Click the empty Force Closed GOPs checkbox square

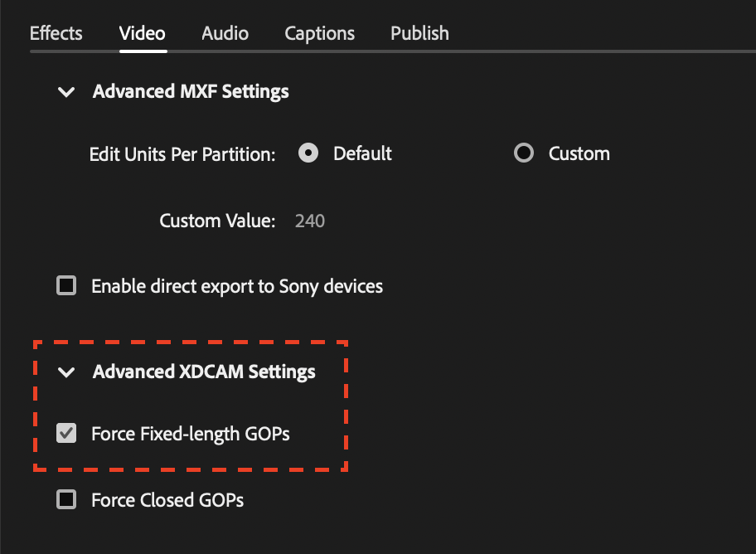tap(65, 500)
